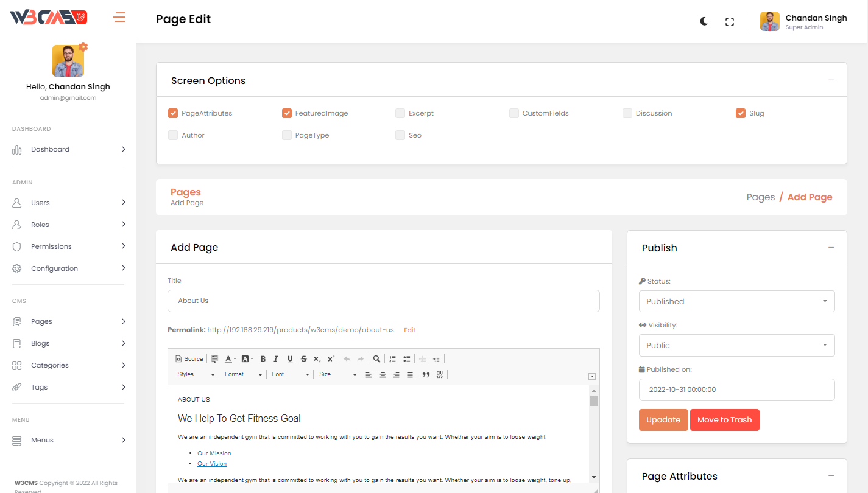Viewport: 868px width, 493px height.
Task: Open the find (magnifier) tool in the editor
Action: point(377,359)
